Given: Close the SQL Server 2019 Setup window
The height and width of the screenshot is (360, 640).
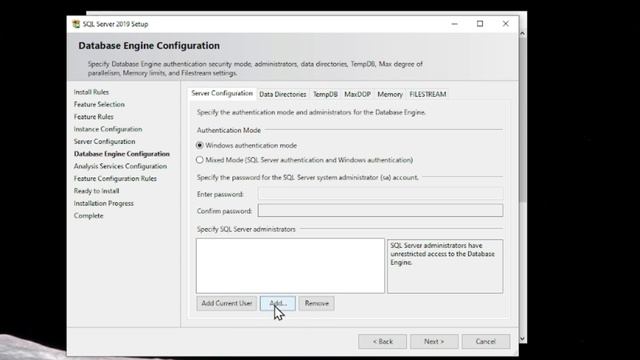Looking at the screenshot, I should click(505, 24).
